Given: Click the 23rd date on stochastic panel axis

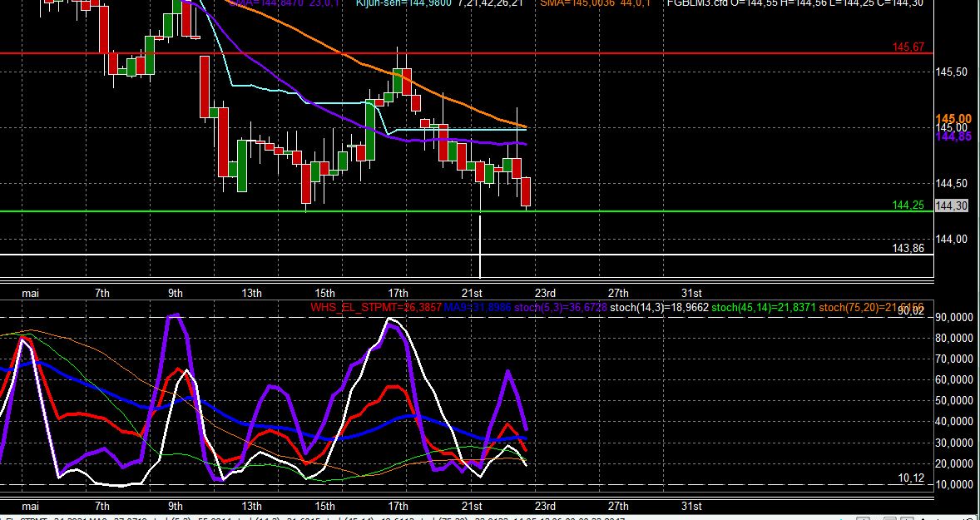Looking at the screenshot, I should 545,506.
